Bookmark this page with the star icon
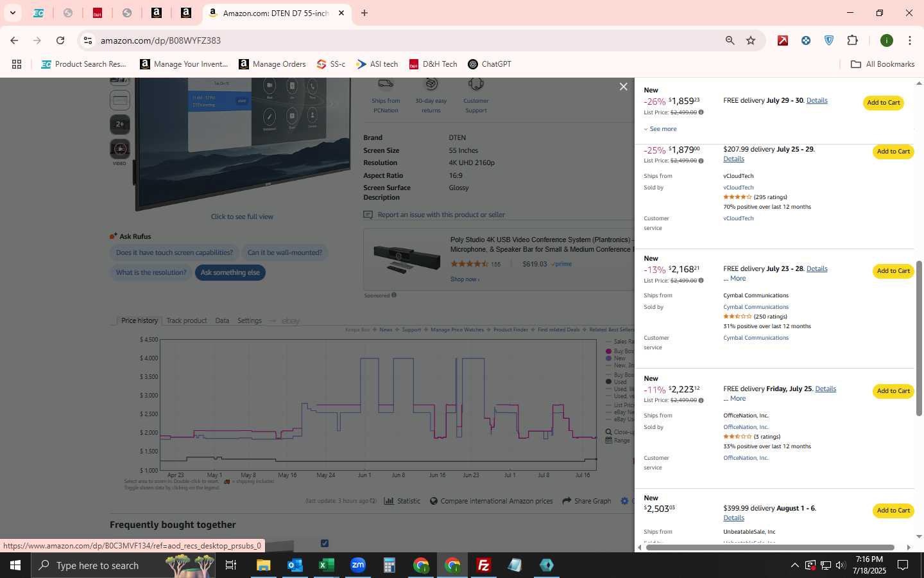Screen dimensions: 924x578 pos(751,40)
